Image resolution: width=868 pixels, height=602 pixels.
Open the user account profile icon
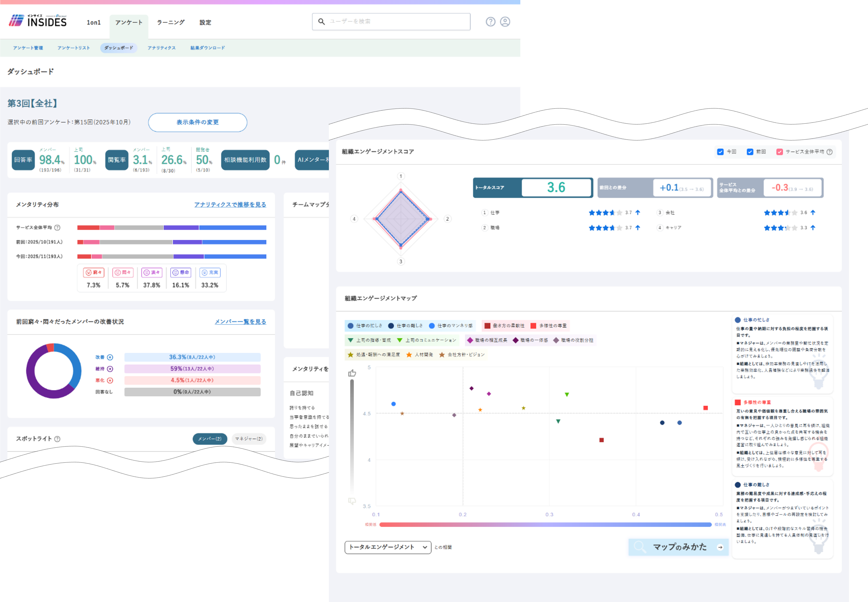point(505,22)
